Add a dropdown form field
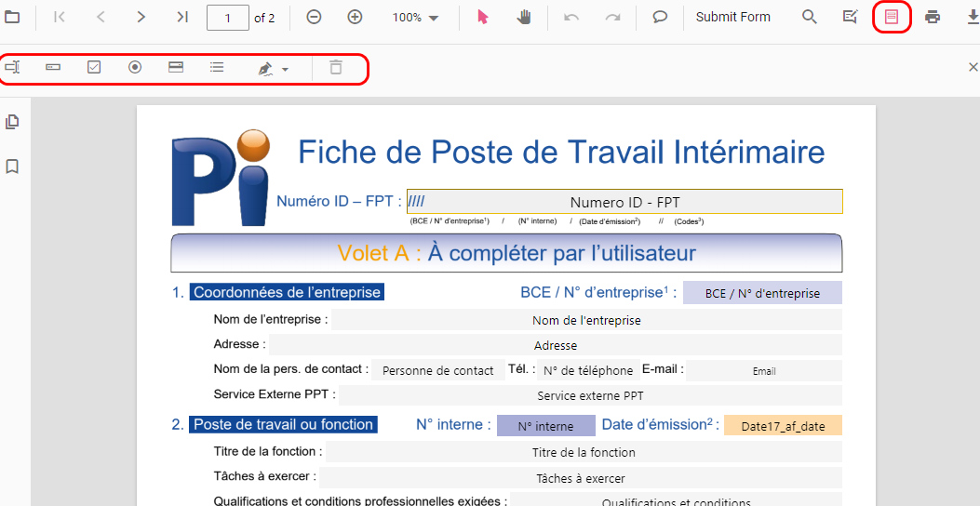 coord(176,67)
